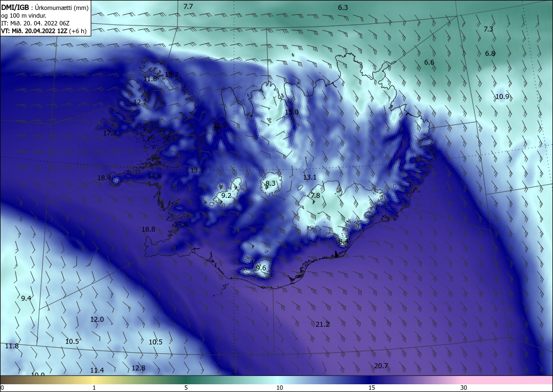Click the 9.4 map value
Screen dimensions: 553x392
tap(26, 298)
